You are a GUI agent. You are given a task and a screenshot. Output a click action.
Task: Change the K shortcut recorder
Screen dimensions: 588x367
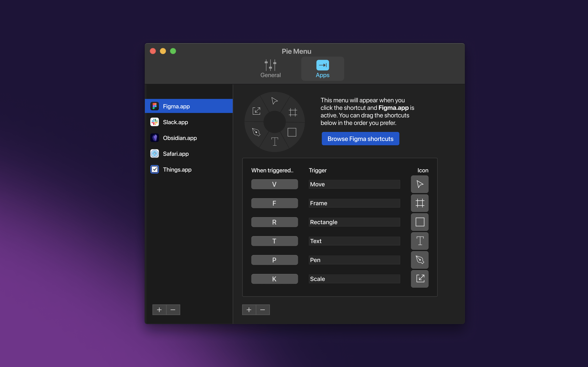pos(274,279)
